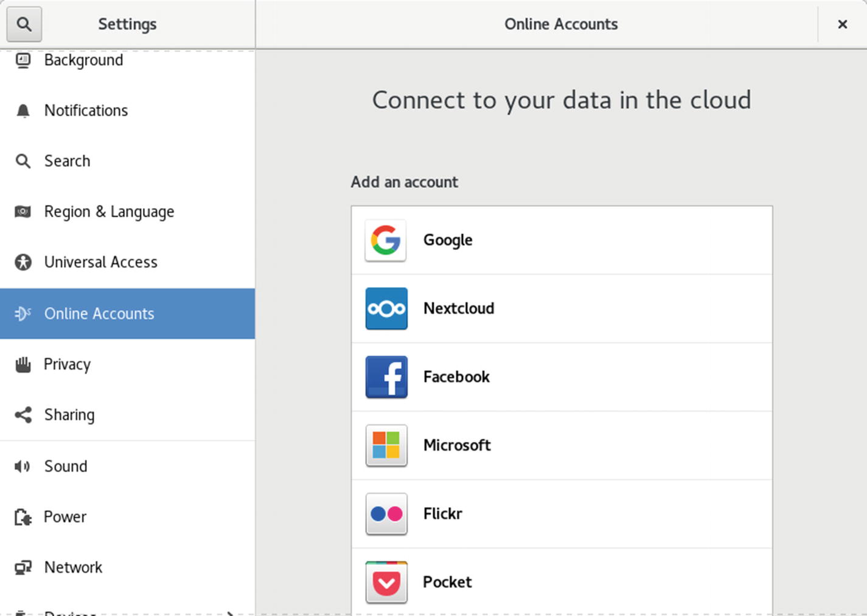Image resolution: width=867 pixels, height=616 pixels.
Task: Select the Power label in sidebar
Action: pyautogui.click(x=65, y=517)
